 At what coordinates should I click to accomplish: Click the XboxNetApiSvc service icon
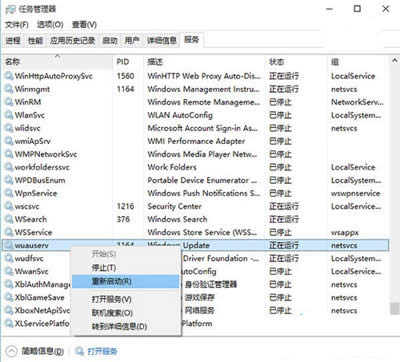tap(9, 310)
